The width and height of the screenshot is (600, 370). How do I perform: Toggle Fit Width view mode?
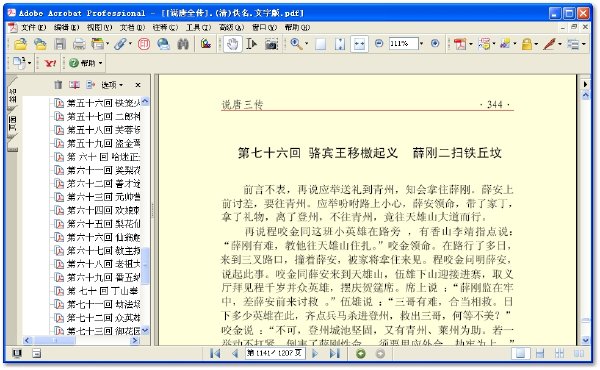[359, 44]
